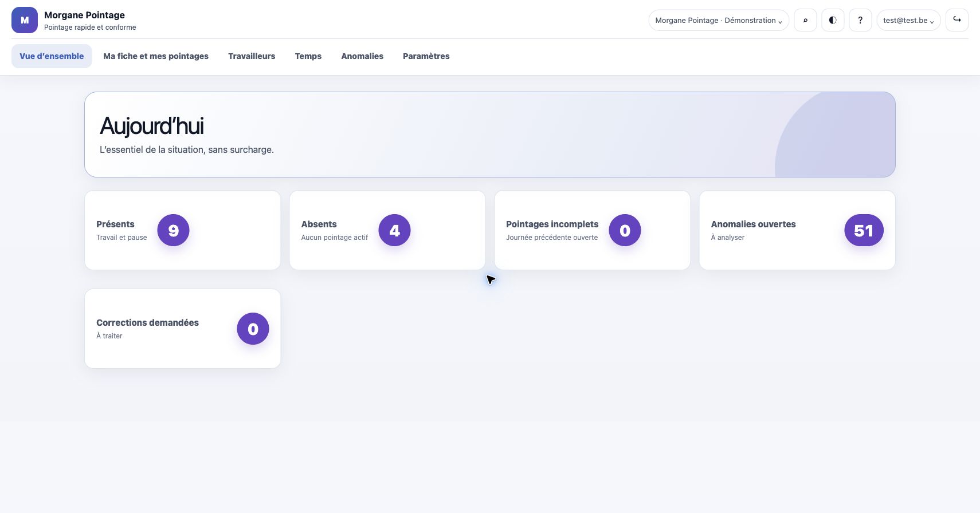Click the Morgane Pointage app title
The image size is (980, 513).
point(84,15)
